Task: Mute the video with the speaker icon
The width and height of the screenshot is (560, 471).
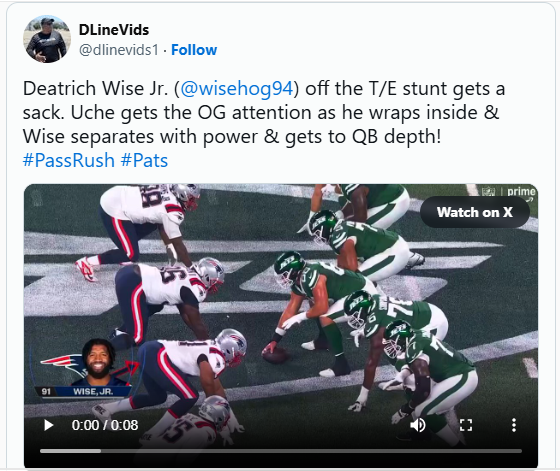Action: tap(418, 425)
